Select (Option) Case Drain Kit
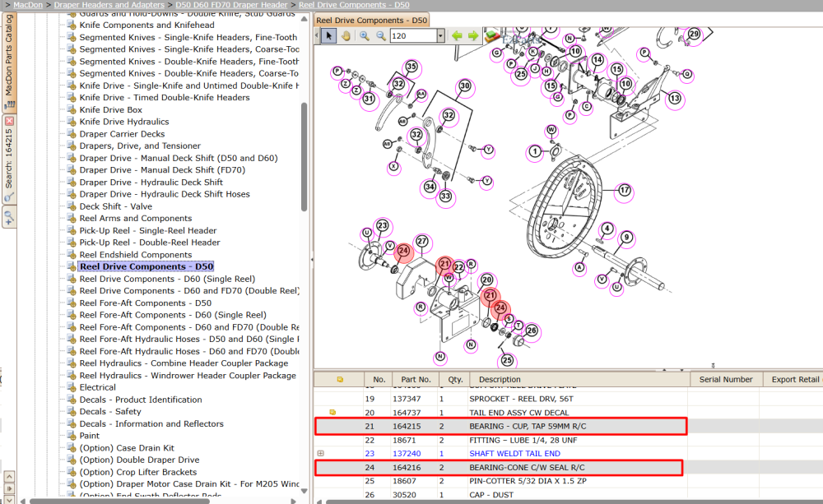 (127, 448)
